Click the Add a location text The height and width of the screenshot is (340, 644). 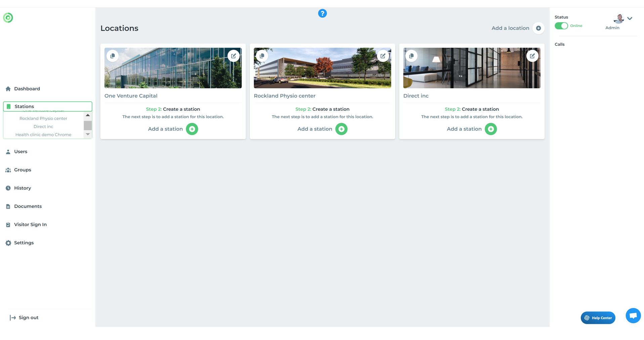tap(510, 28)
